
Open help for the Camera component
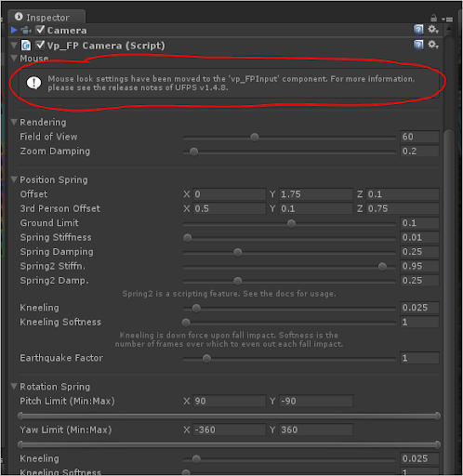(418, 30)
